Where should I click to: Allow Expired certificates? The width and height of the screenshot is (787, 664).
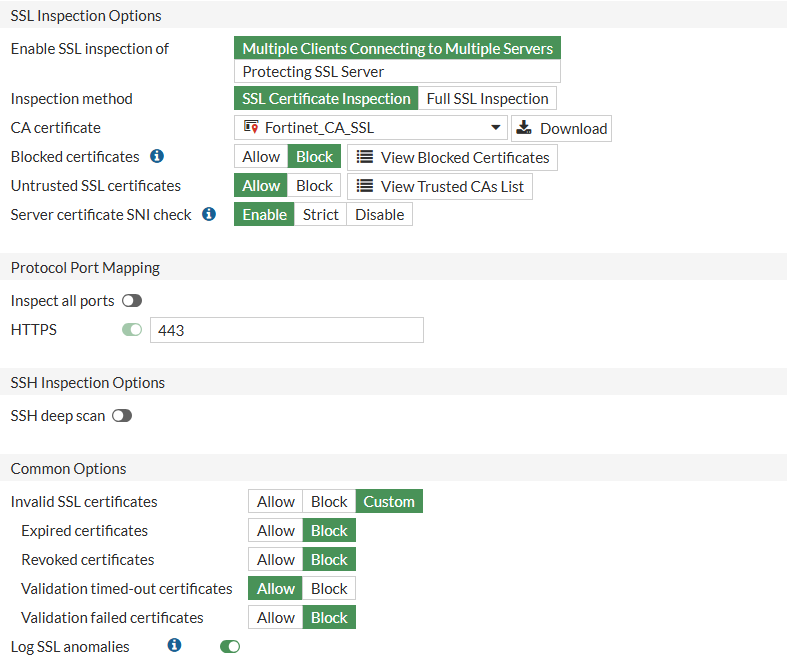point(276,531)
